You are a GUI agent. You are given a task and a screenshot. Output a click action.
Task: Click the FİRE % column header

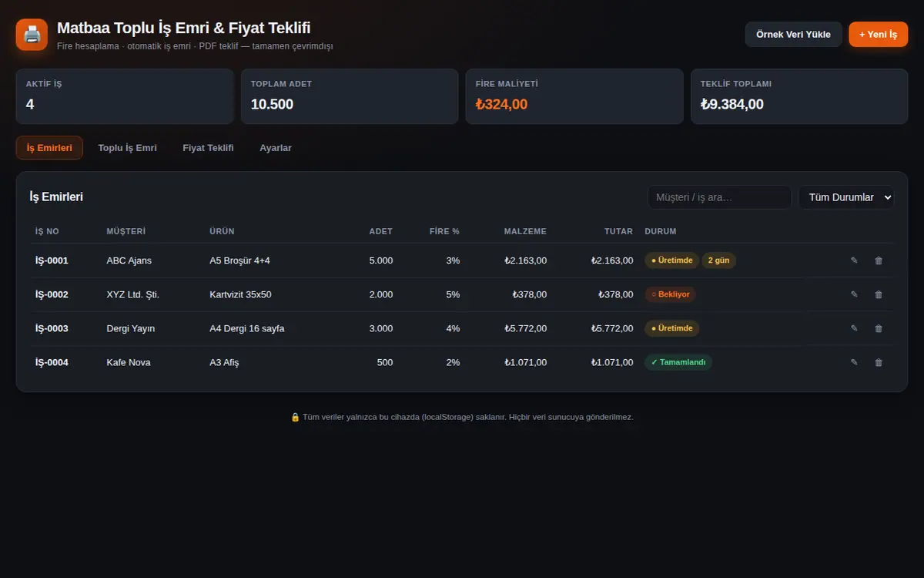pyautogui.click(x=444, y=231)
